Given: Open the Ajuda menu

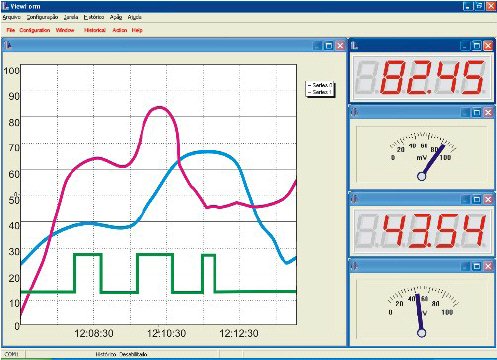Looking at the screenshot, I should tap(134, 17).
